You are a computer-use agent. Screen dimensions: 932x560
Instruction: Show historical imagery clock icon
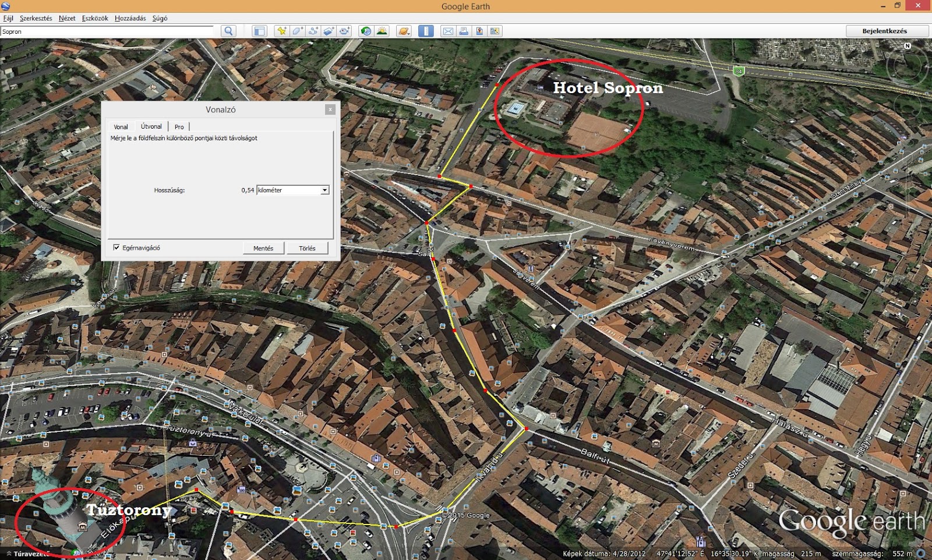(x=366, y=31)
